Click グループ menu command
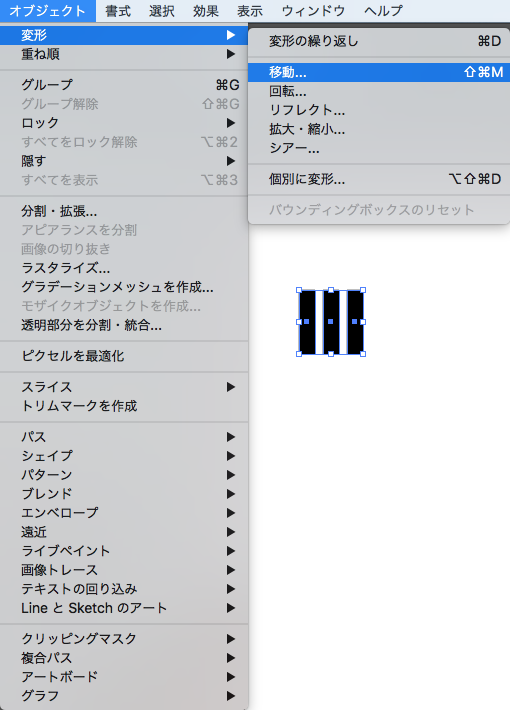Image resolution: width=510 pixels, height=710 pixels. pos(124,85)
